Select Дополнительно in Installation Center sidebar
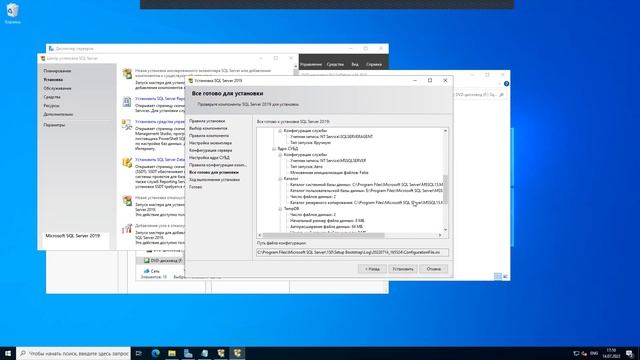This screenshot has height=360, width=640. click(58, 114)
